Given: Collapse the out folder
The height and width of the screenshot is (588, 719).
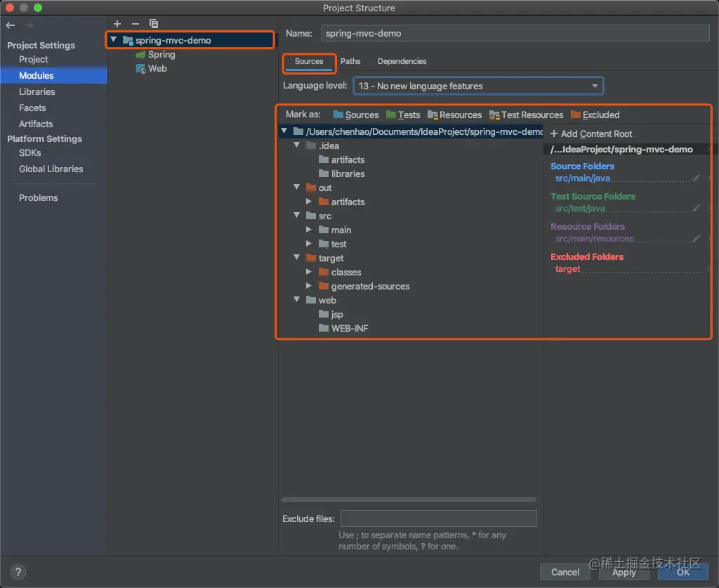Looking at the screenshot, I should (297, 187).
